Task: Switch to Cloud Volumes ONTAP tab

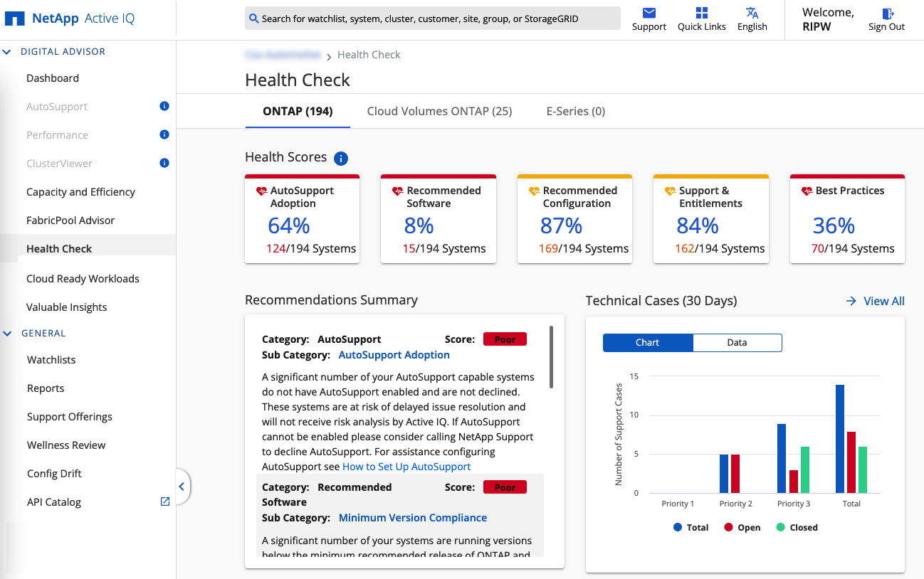Action: coord(439,111)
